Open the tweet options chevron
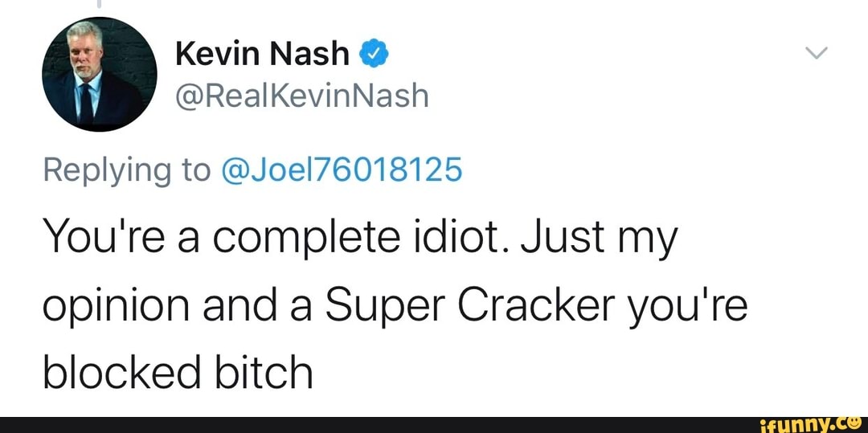This screenshot has width=868, height=433. (817, 54)
